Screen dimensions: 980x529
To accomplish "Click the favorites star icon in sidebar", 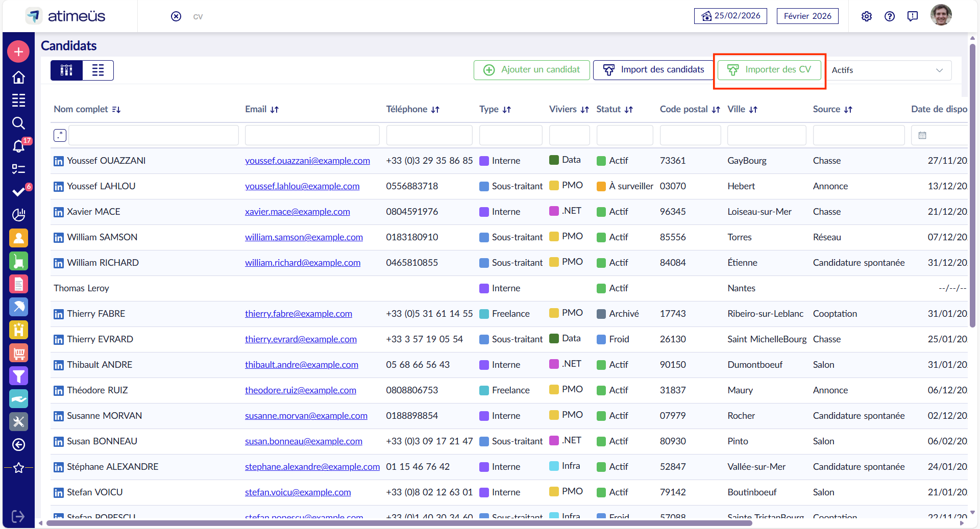I will [18, 467].
